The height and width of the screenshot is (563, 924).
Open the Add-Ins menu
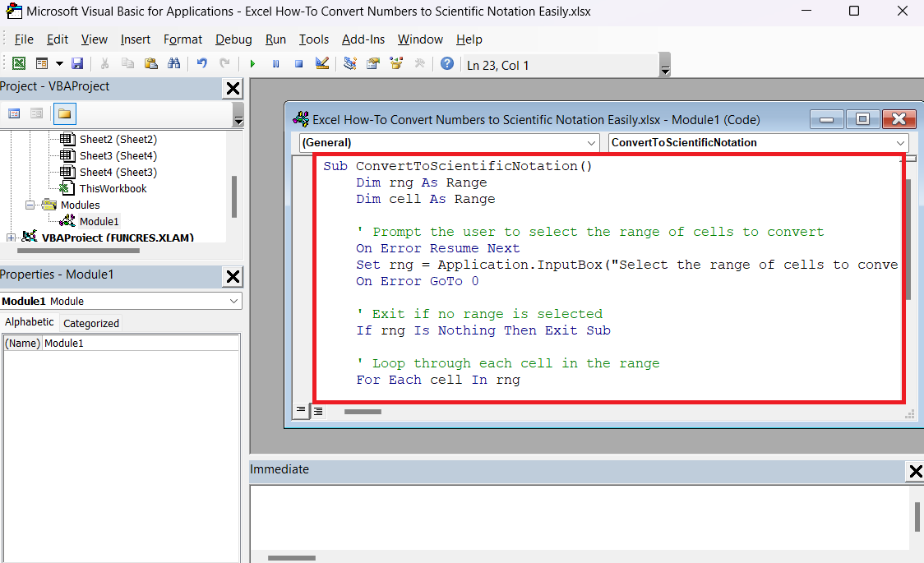click(363, 39)
